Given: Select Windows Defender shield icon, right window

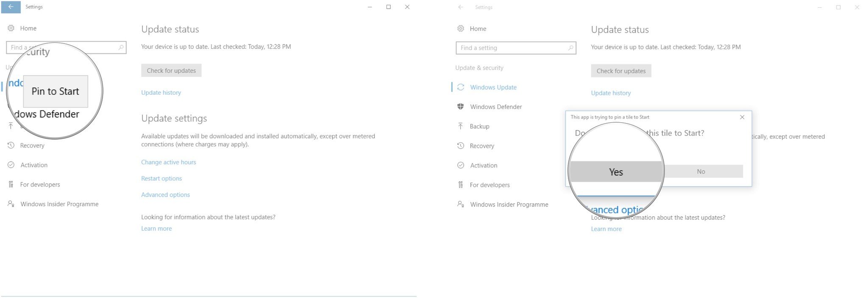Looking at the screenshot, I should tap(461, 107).
